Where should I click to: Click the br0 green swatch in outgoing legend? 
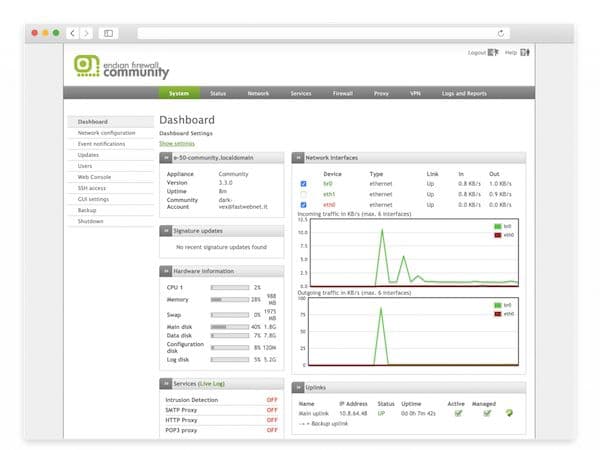pyautogui.click(x=497, y=305)
